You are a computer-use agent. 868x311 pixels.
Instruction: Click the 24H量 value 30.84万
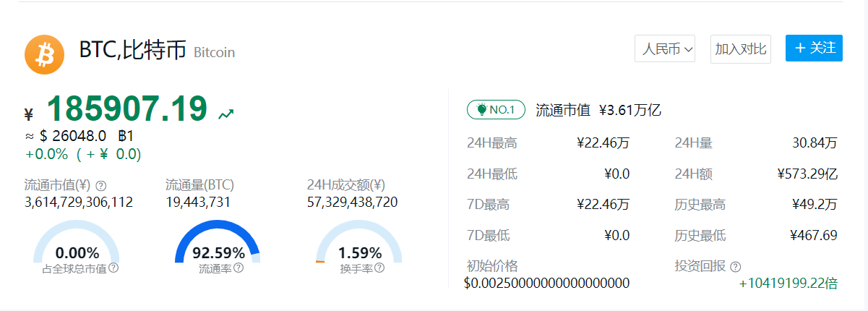pyautogui.click(x=815, y=143)
